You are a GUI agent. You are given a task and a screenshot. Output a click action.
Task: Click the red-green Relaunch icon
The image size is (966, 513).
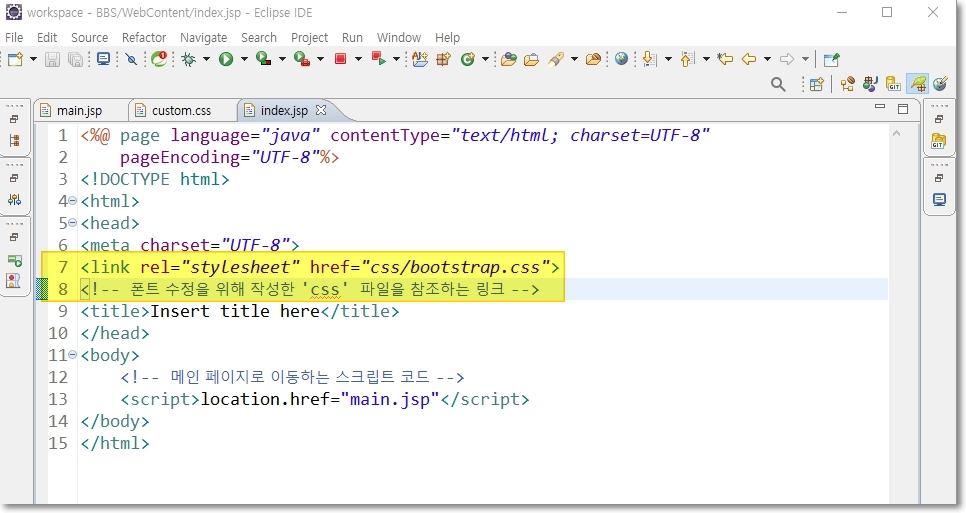[379, 59]
